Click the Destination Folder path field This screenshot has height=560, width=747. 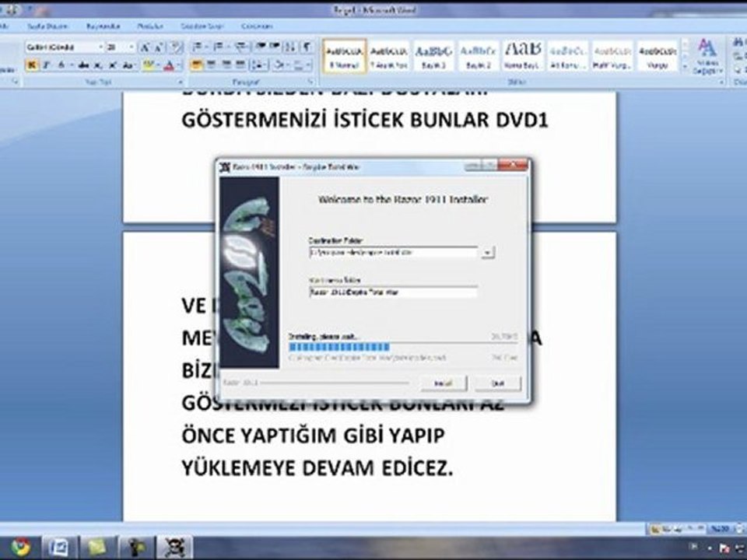[393, 252]
